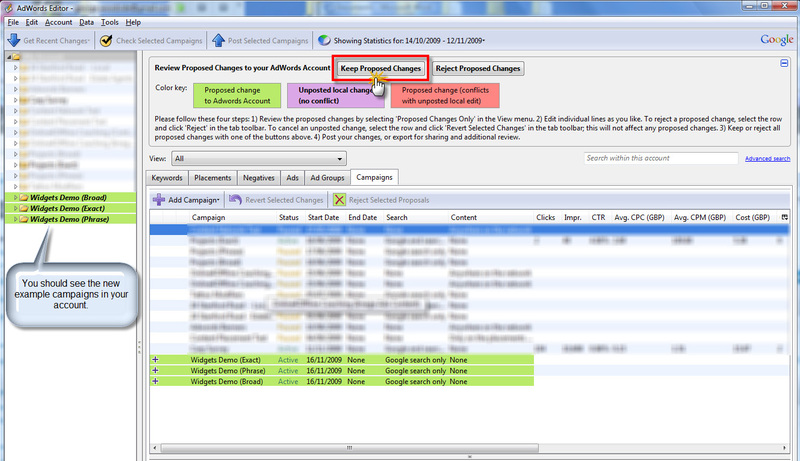Sort by the Cost (GBP) column header
The image size is (800, 461).
[x=754, y=217]
